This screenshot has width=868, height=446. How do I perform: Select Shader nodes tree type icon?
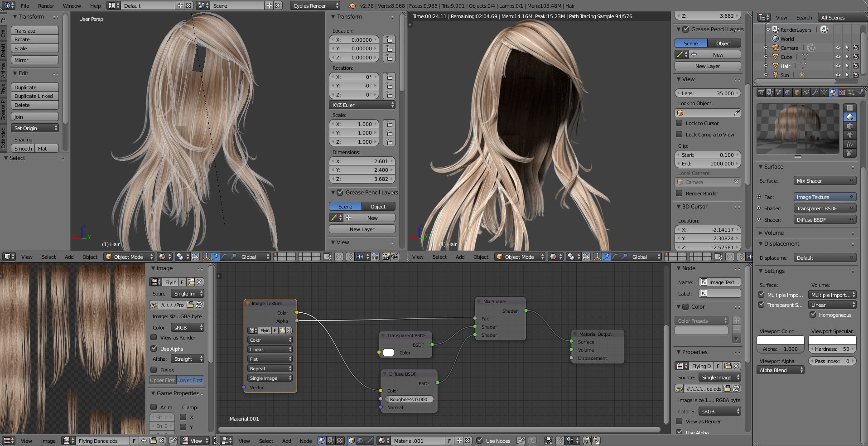[x=322, y=441]
